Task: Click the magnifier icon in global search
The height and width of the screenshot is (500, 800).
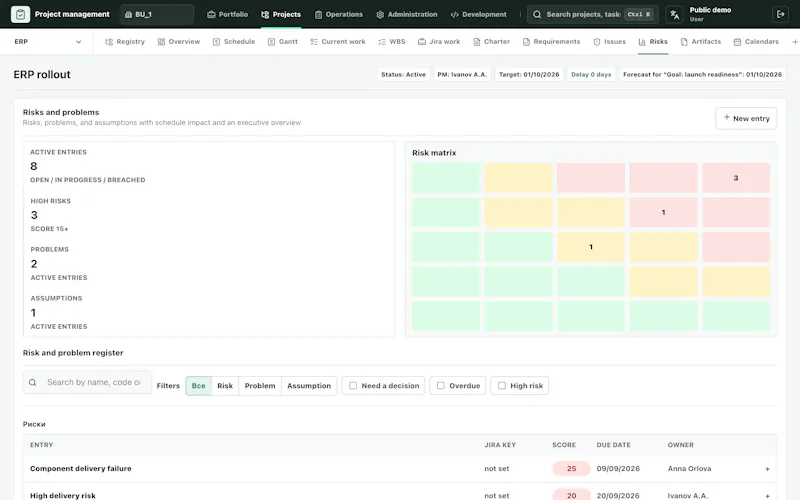Action: click(537, 14)
